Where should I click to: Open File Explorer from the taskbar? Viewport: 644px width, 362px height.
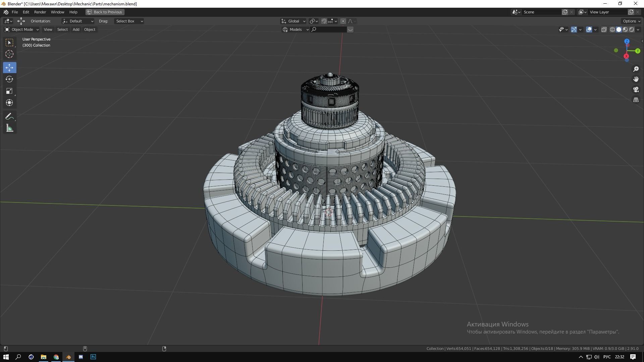click(x=44, y=357)
